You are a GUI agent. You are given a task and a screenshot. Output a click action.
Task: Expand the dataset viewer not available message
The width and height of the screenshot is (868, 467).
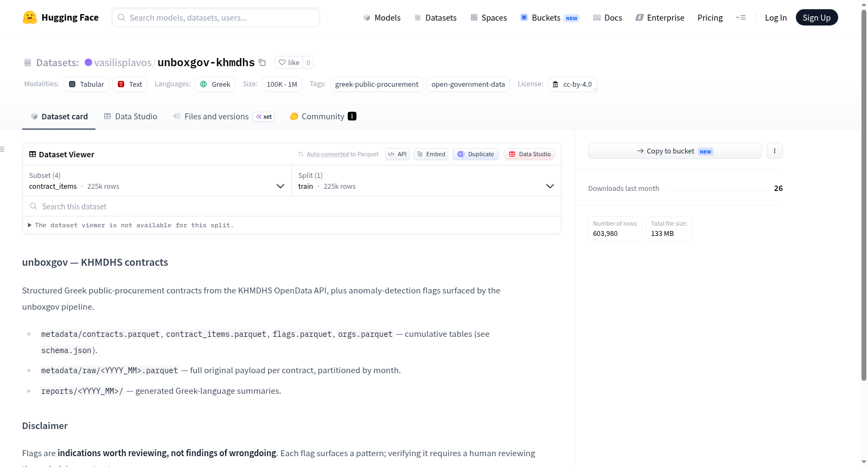coord(131,225)
